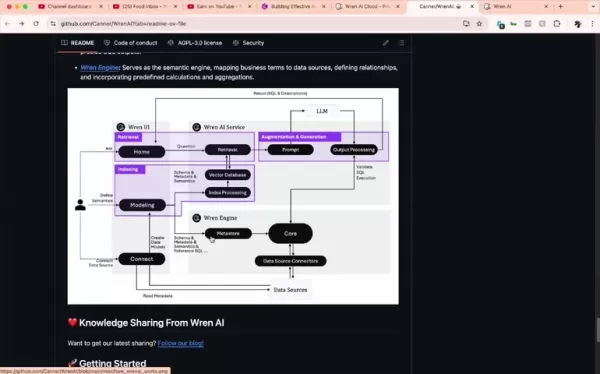Image resolution: width=600 pixels, height=374 pixels.
Task: Switch to the AGPL-3.0 license tab
Action: coord(195,43)
